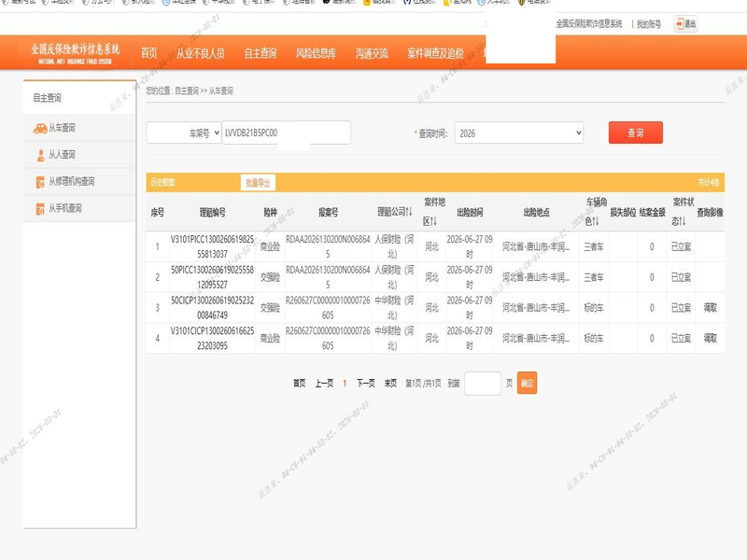Open the 风险信息库 menu
747x560 pixels.
click(x=316, y=53)
